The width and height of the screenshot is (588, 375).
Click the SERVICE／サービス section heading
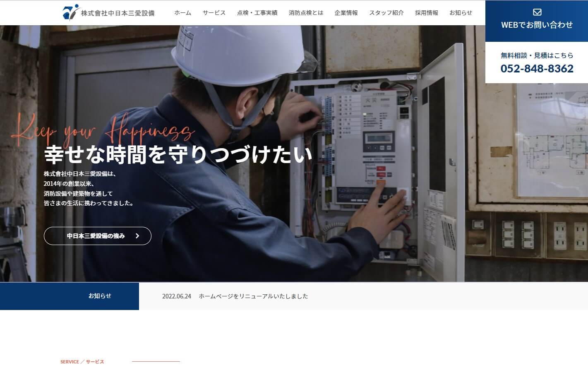[x=82, y=362]
